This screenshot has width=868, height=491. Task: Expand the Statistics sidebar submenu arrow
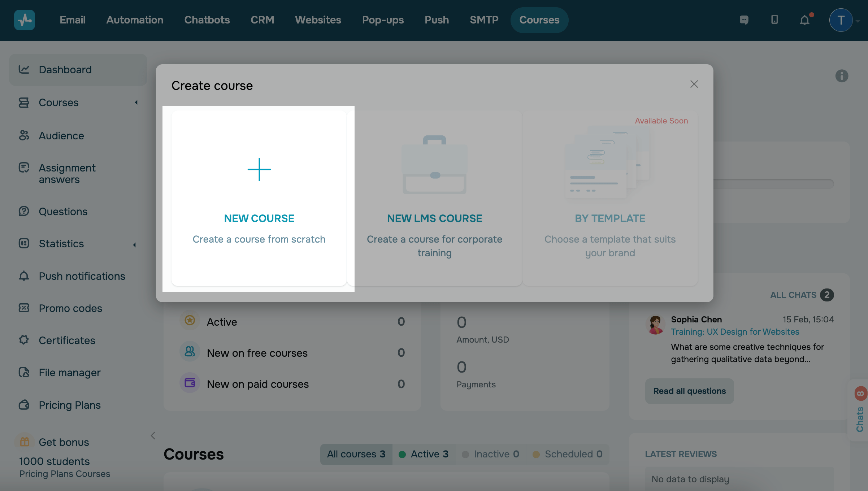tap(134, 245)
